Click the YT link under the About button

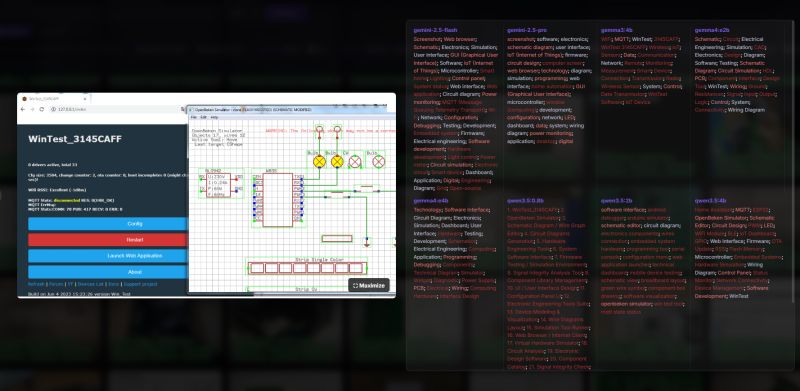click(70, 284)
